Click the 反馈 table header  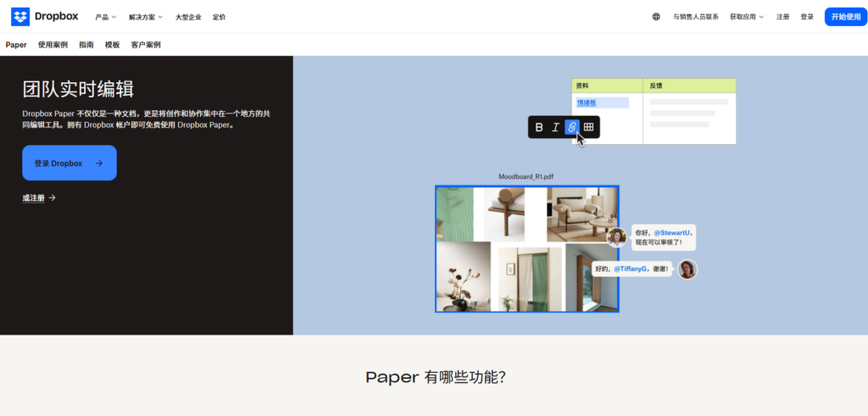(656, 86)
